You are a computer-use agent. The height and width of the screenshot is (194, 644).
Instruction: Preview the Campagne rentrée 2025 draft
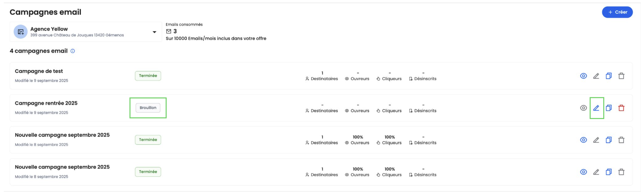583,108
